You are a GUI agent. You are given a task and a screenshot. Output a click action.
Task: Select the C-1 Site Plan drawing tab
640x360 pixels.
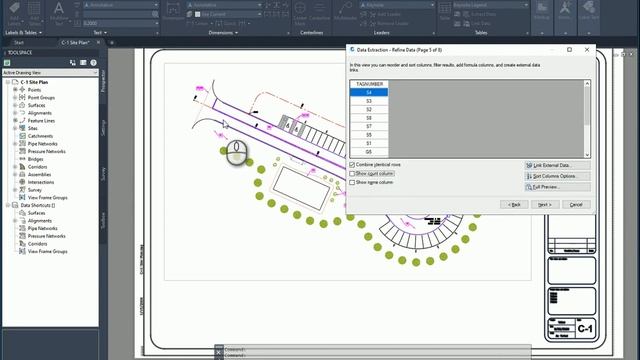(x=75, y=42)
